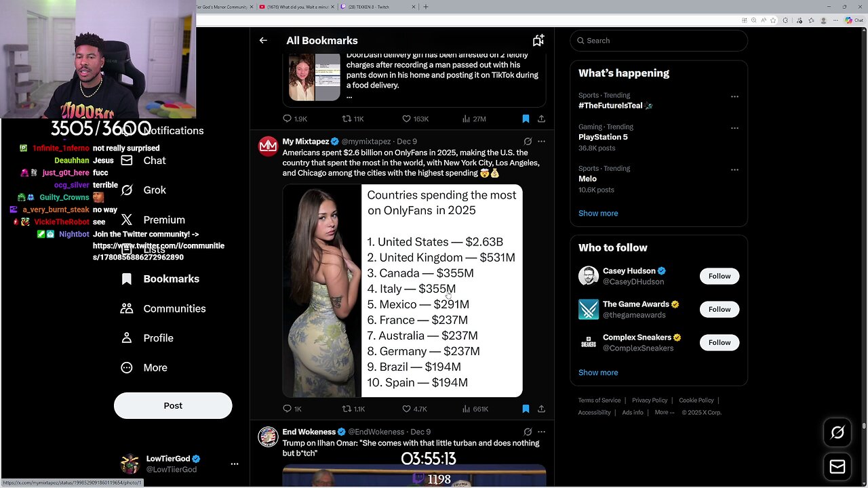Open Grok in sidebar navigation

[143, 190]
